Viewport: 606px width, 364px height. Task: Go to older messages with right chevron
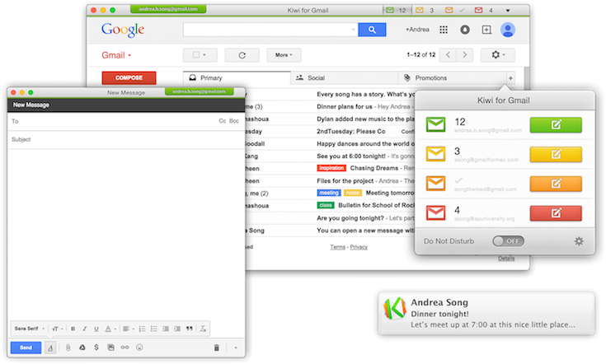tap(464, 55)
